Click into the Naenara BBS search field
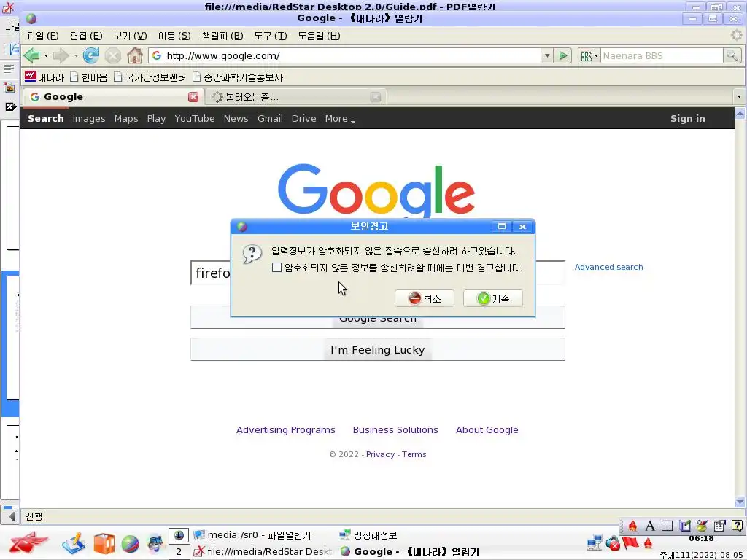 [662, 55]
